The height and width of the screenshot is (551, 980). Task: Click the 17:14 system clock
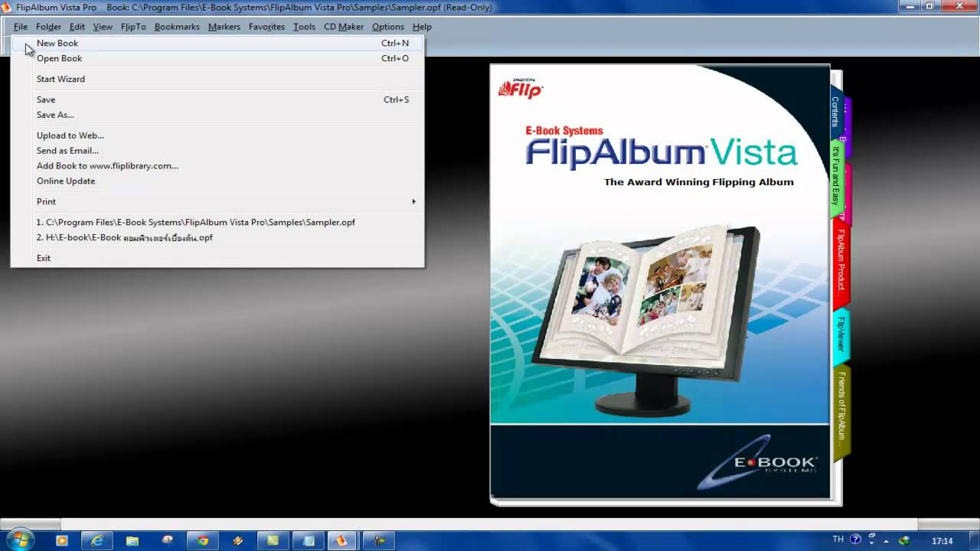[942, 541]
